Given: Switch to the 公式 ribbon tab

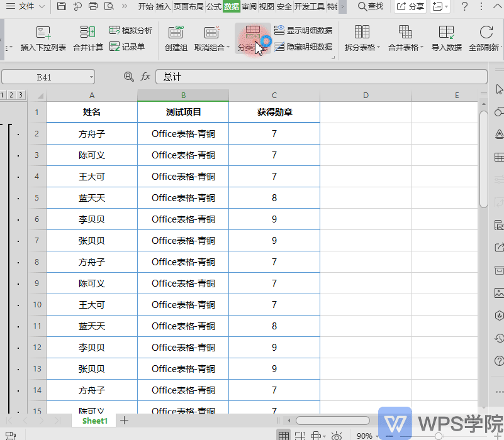Looking at the screenshot, I should click(214, 6).
